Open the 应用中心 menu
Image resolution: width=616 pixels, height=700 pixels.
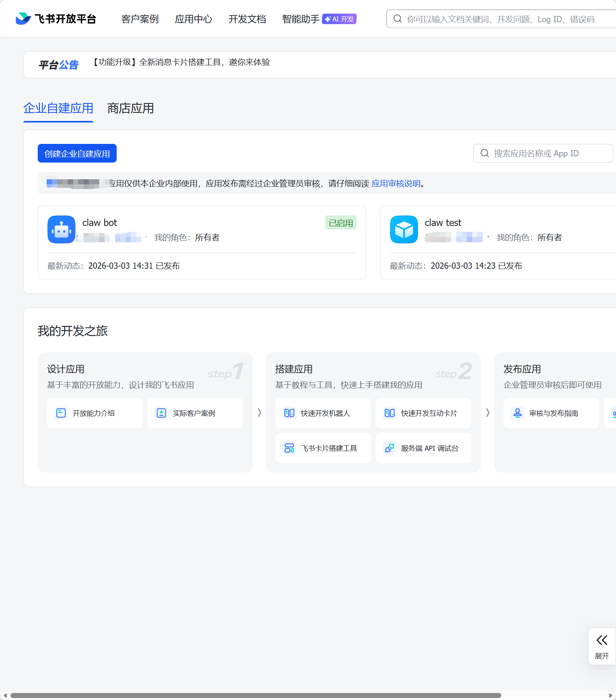[x=194, y=19]
